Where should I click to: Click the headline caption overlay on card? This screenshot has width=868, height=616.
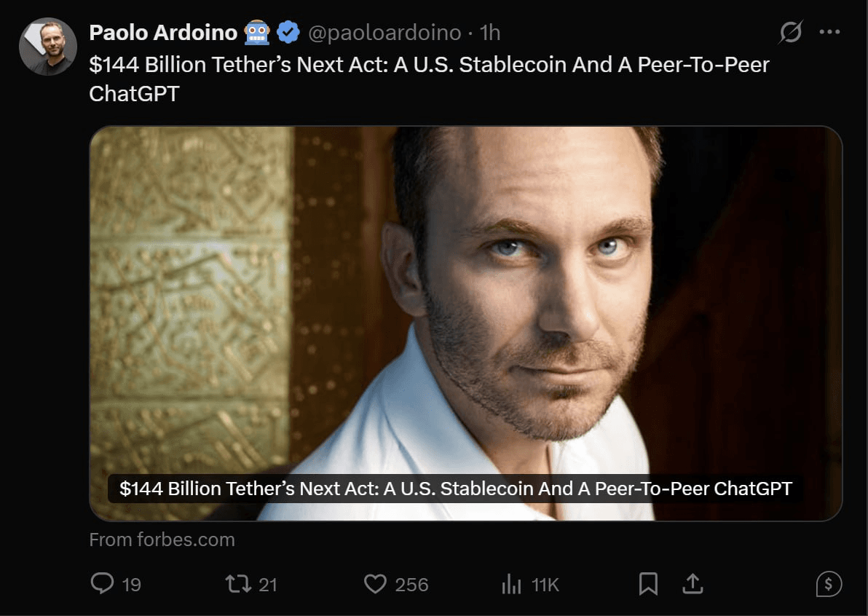coord(455,488)
